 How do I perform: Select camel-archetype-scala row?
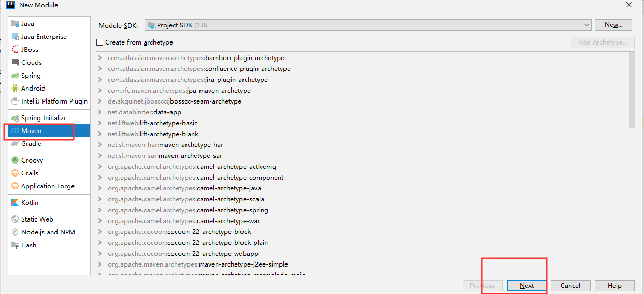(363, 199)
